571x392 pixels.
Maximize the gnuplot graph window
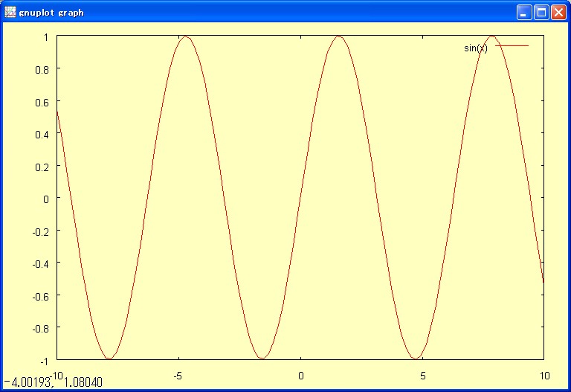pyautogui.click(x=541, y=13)
